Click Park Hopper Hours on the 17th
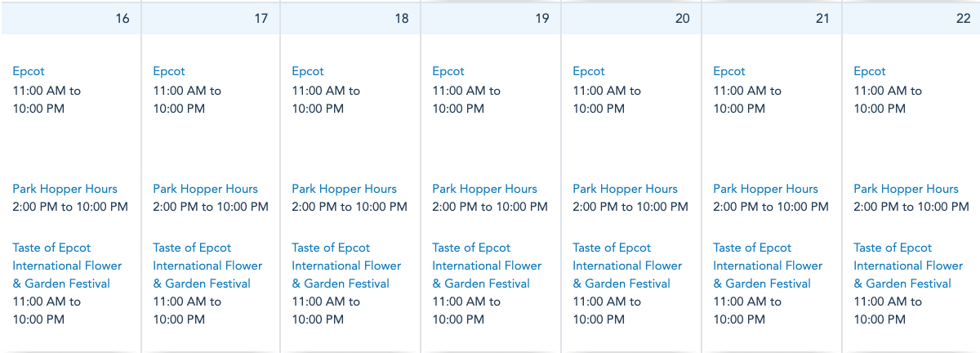This screenshot has height=353, width=980. click(x=206, y=189)
